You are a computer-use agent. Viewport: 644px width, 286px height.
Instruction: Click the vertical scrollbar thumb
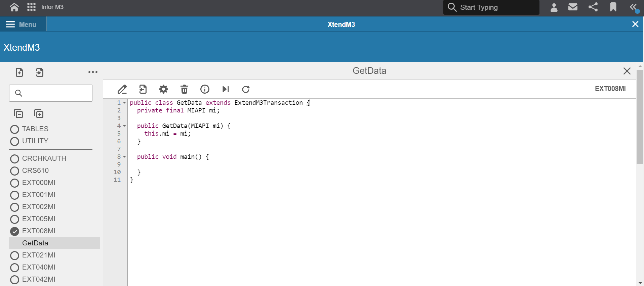tap(640, 117)
